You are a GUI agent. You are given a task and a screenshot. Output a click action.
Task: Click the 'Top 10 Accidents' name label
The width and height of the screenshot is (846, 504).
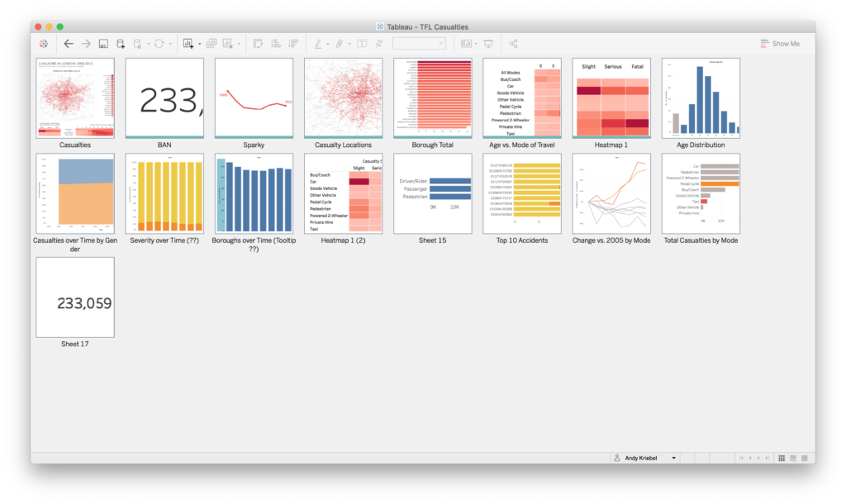click(x=522, y=240)
